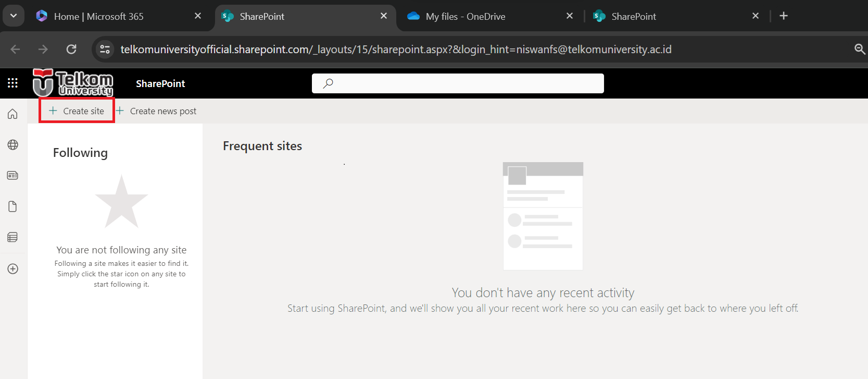Open My sites globe icon in rail
Image resolution: width=868 pixels, height=379 pixels.
pos(13,145)
